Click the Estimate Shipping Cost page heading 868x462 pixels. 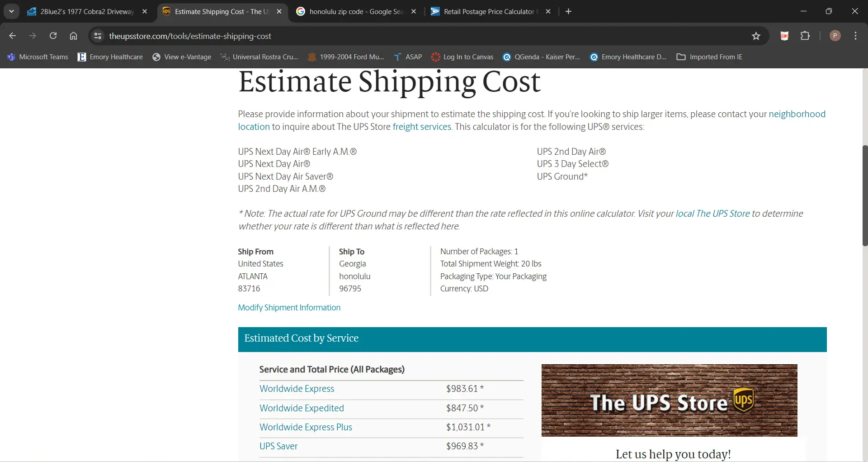click(389, 82)
